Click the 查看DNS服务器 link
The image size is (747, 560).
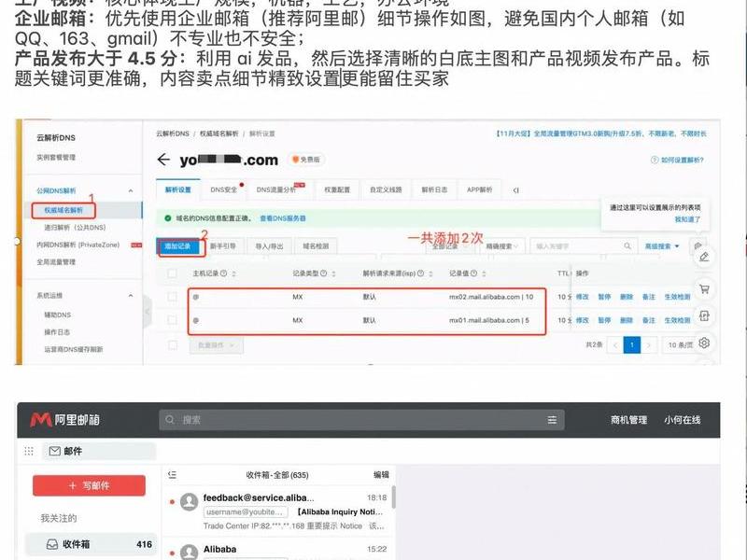point(283,218)
